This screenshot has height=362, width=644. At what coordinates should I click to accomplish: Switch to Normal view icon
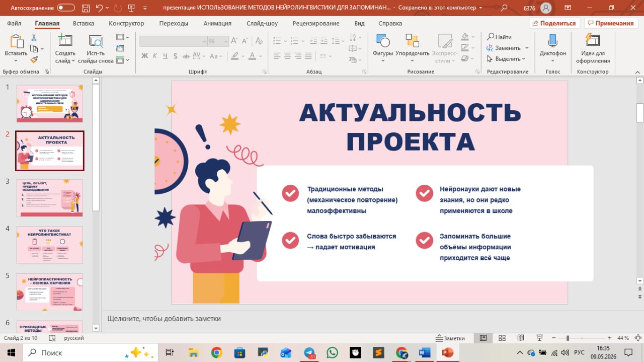click(483, 338)
